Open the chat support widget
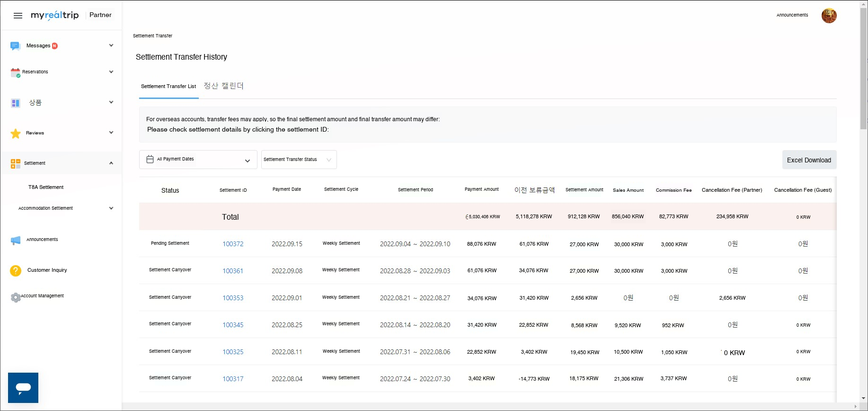The height and width of the screenshot is (411, 868). tap(23, 388)
